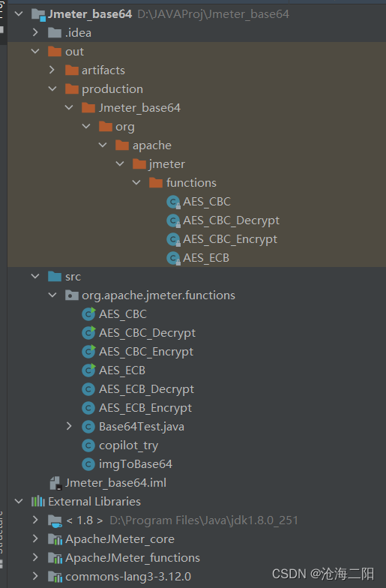Click the Jmeter_base64.iml file icon
Screen dimensions: 386x588
point(55,483)
